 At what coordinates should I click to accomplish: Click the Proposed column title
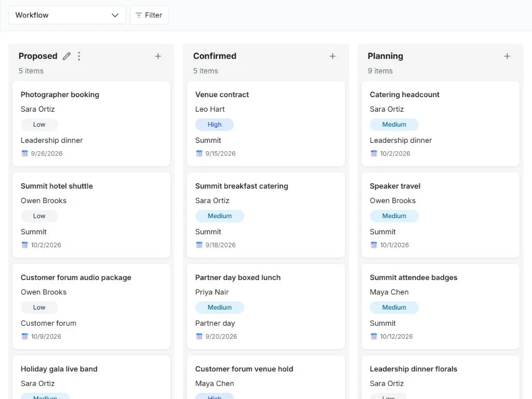(x=38, y=56)
